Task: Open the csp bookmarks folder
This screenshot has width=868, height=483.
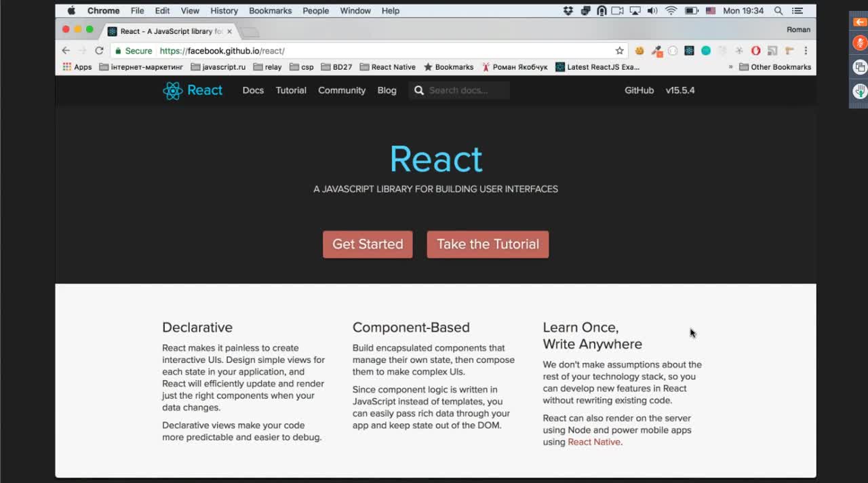Action: pyautogui.click(x=302, y=67)
